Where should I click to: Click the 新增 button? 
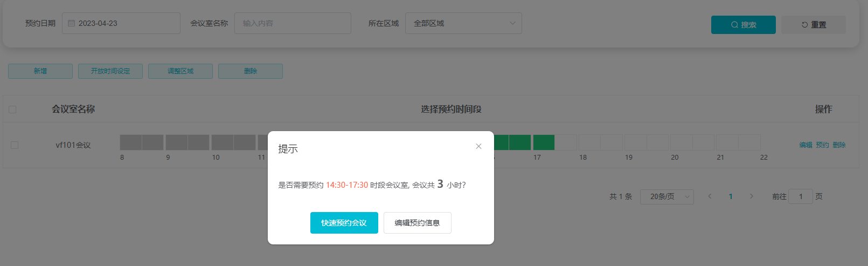point(40,71)
